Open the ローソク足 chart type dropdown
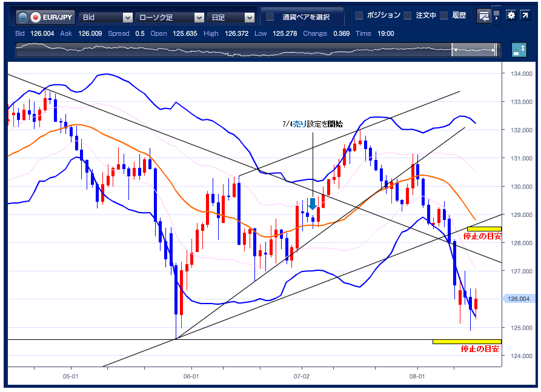The height and width of the screenshot is (392, 541). point(170,17)
